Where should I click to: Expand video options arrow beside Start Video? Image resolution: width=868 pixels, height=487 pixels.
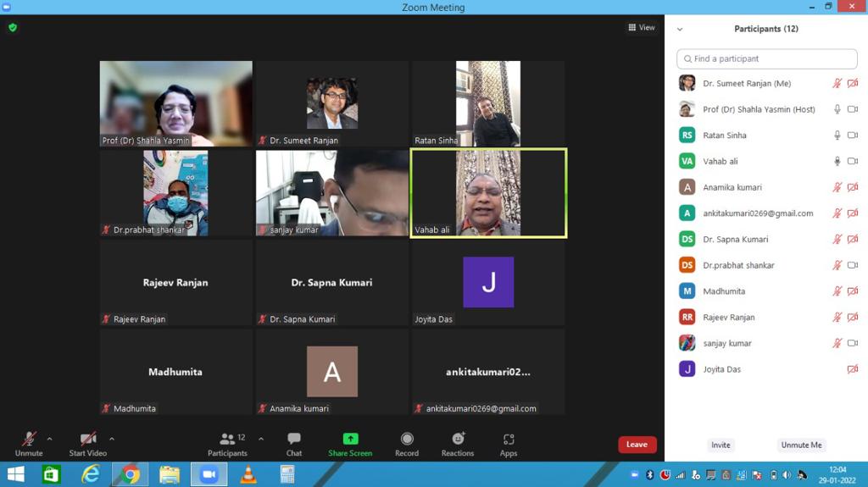tap(112, 439)
